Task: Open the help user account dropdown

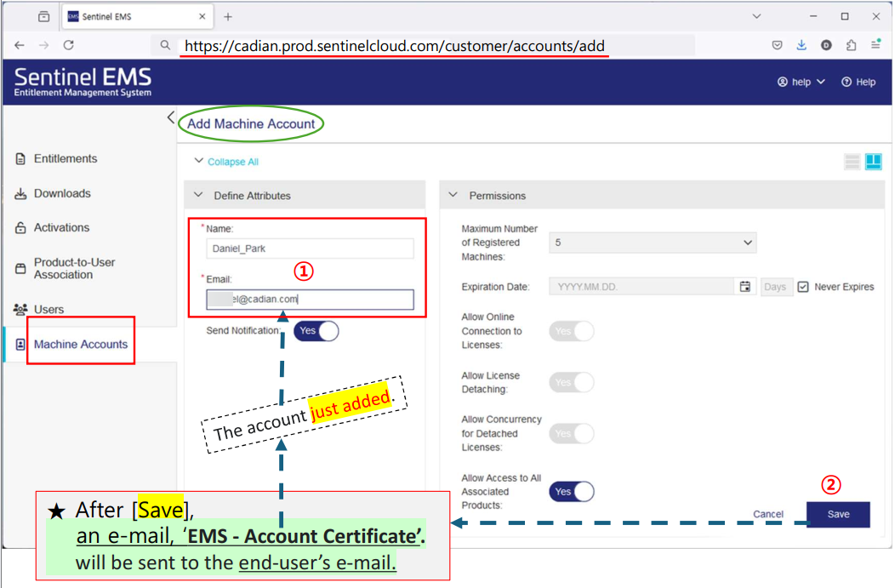Action: click(801, 83)
